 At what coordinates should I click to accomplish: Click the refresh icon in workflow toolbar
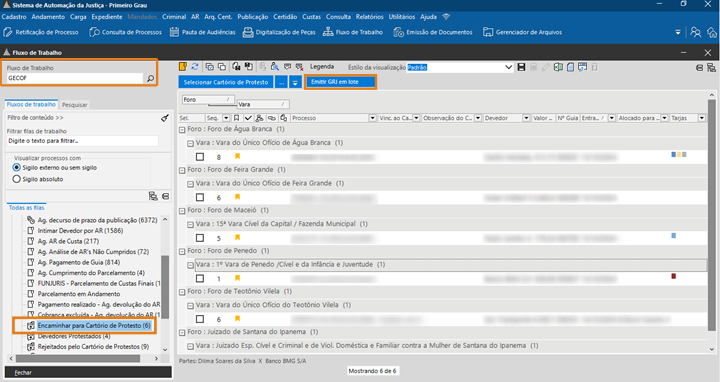tap(195, 67)
